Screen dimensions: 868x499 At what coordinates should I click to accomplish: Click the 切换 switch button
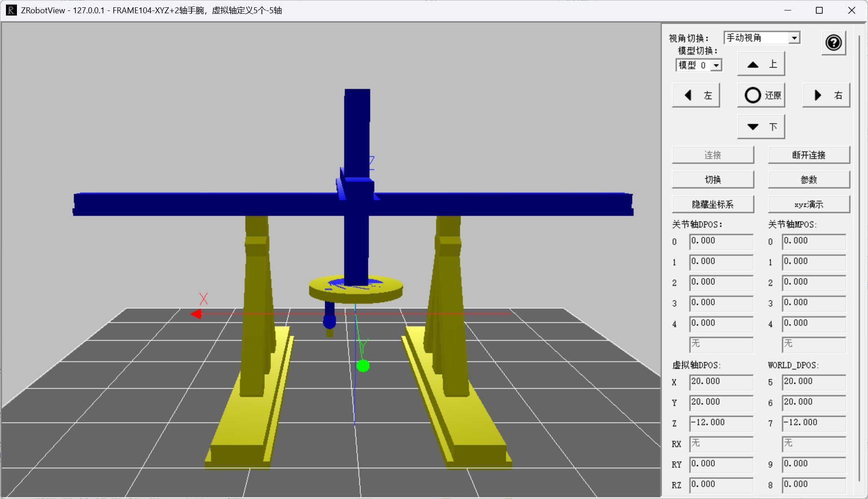click(x=713, y=179)
